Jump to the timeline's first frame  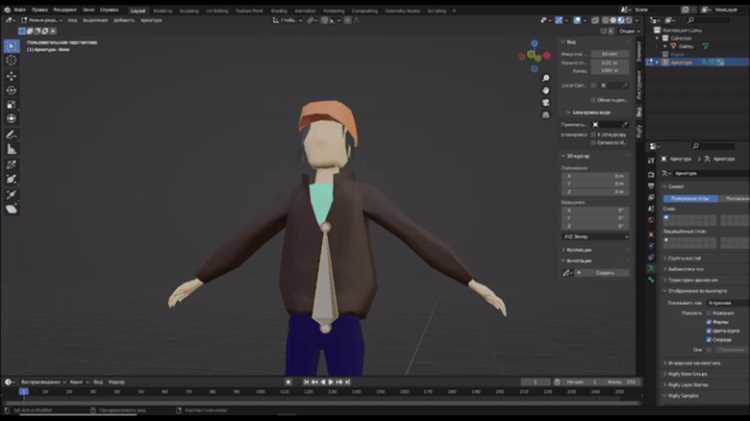[x=306, y=382]
